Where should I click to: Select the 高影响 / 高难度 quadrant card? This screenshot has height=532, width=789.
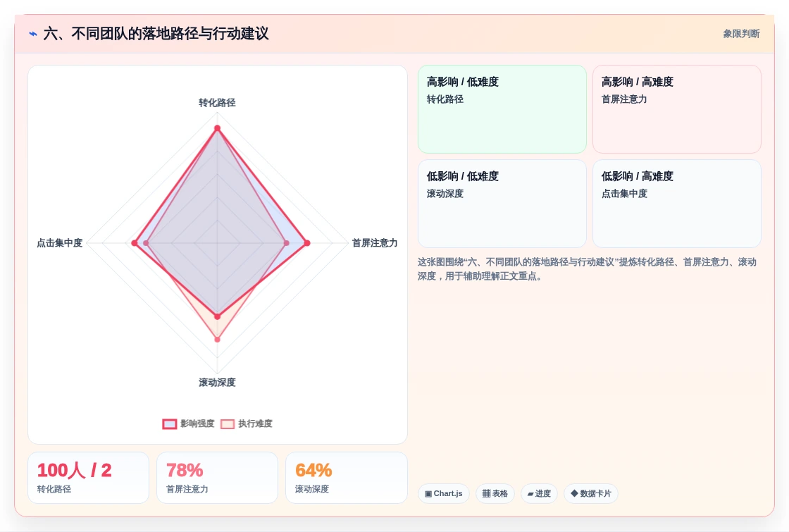pyautogui.click(x=677, y=109)
